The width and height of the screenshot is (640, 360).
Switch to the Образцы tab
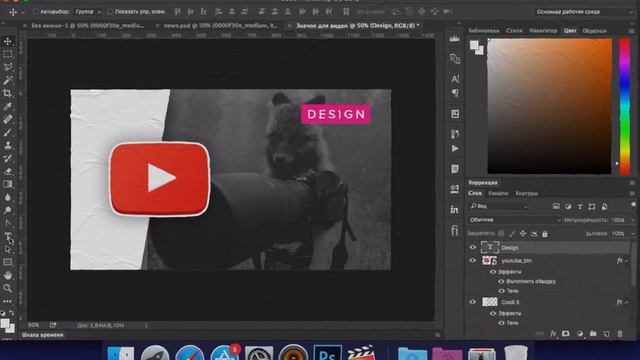click(594, 31)
